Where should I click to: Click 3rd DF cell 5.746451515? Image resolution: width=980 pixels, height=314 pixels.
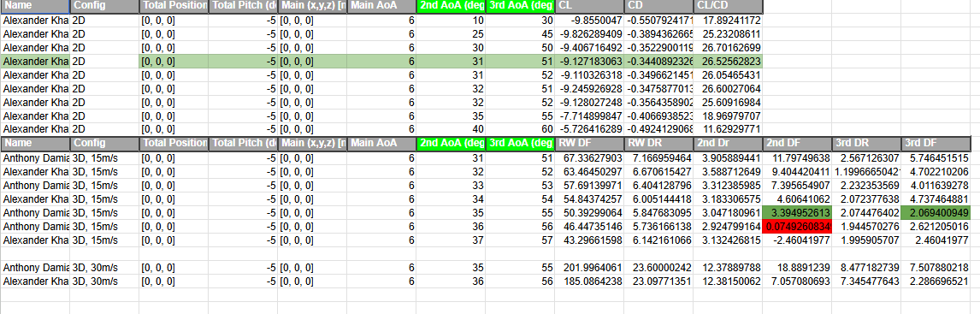click(x=936, y=158)
